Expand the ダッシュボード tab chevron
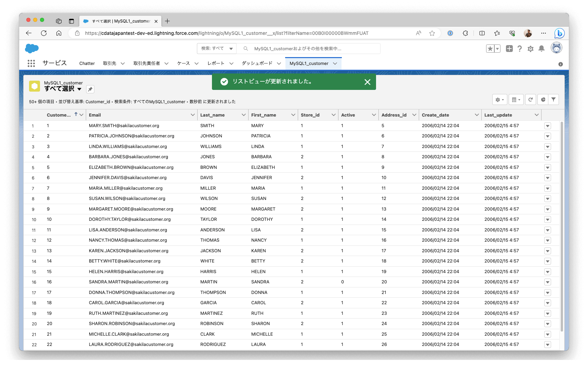 coord(279,64)
